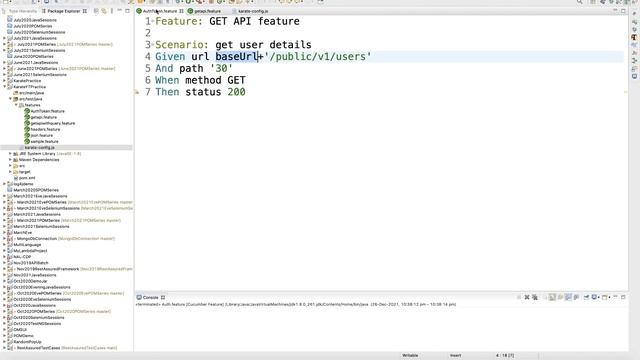Viewport: 640px width, 360px height.
Task: Maximize the editor area
Action: pyautogui.click(x=623, y=11)
